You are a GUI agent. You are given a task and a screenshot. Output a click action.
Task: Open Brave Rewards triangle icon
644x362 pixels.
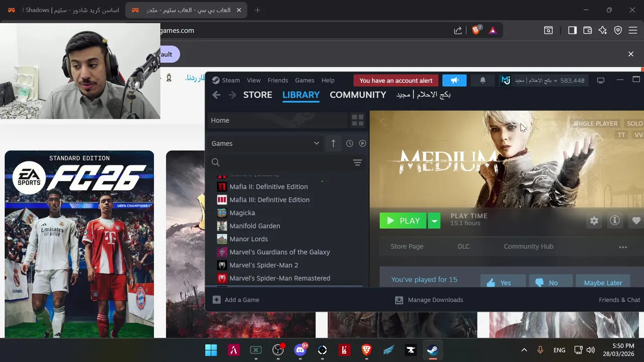click(493, 30)
